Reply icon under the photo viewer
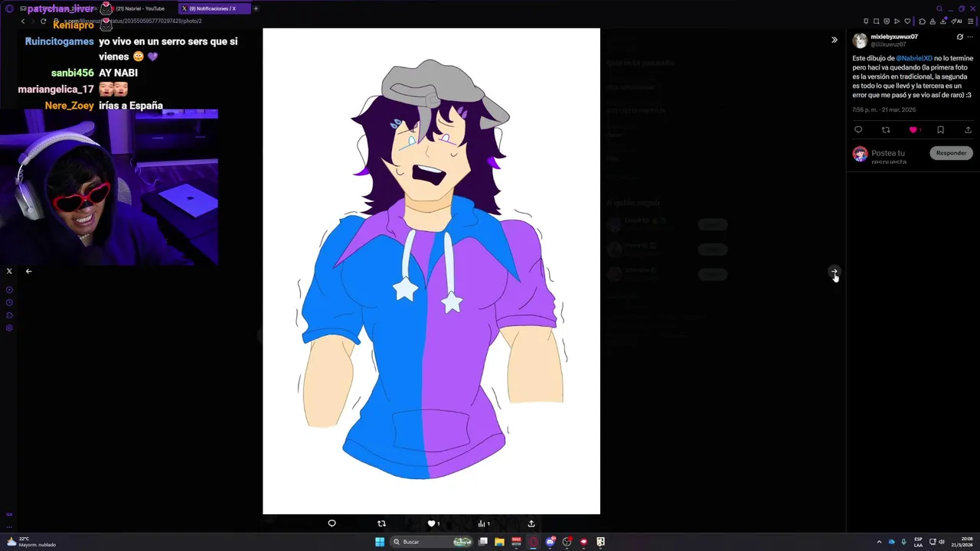Image resolution: width=980 pixels, height=551 pixels. click(332, 523)
